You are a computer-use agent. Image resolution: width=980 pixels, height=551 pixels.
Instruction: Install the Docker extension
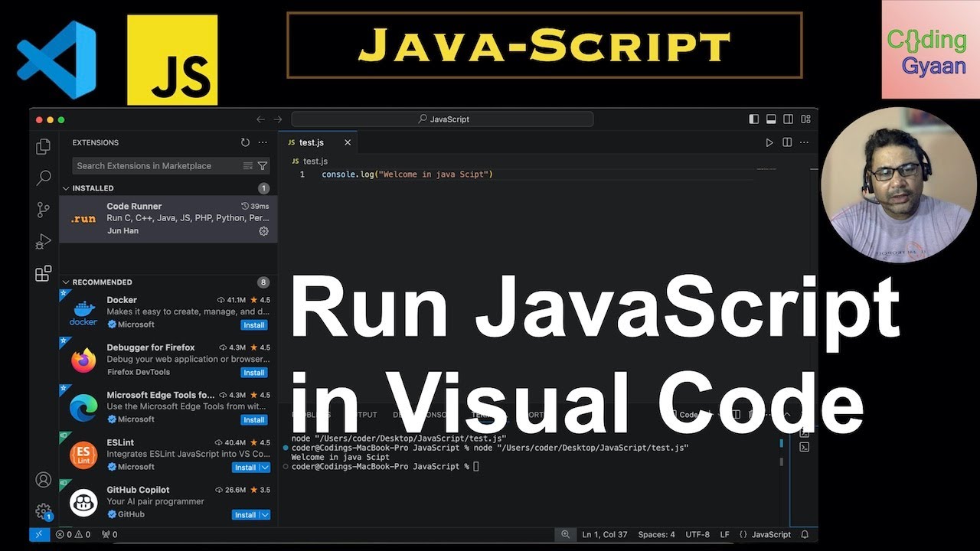tap(253, 324)
